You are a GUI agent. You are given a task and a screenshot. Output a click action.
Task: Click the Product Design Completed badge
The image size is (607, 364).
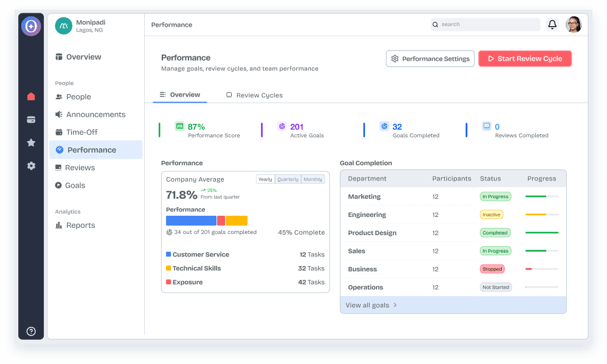(x=494, y=233)
